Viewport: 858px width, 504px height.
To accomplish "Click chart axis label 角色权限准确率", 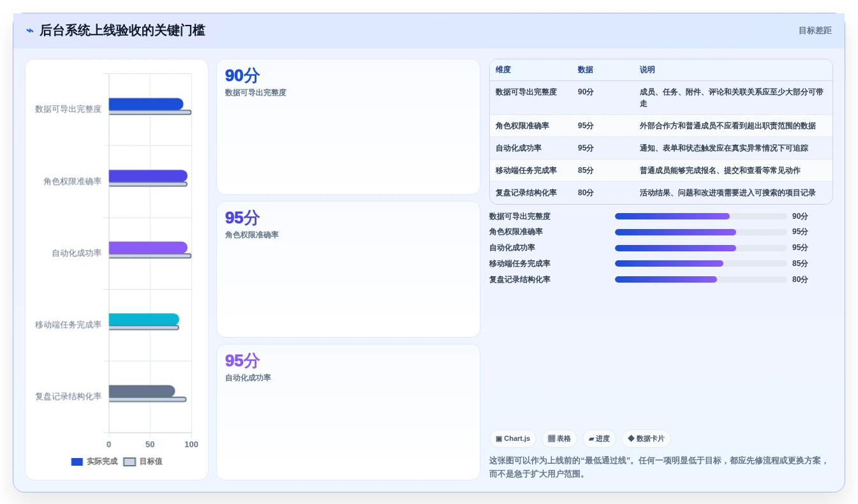I will coord(73,181).
